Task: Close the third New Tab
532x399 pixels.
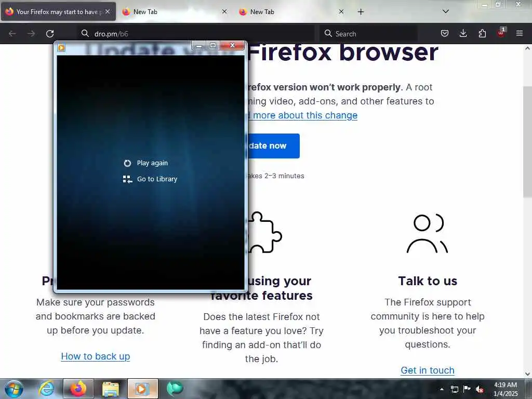Action: point(341,12)
